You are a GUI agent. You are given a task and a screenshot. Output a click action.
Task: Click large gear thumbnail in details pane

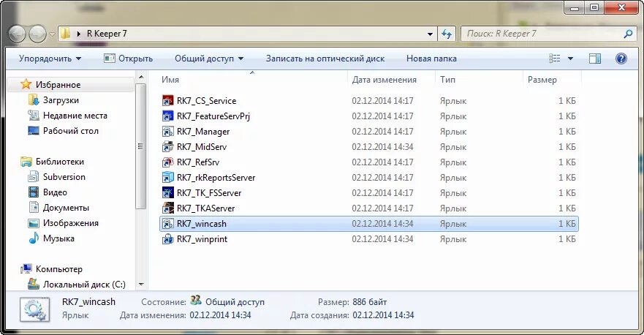tap(34, 309)
